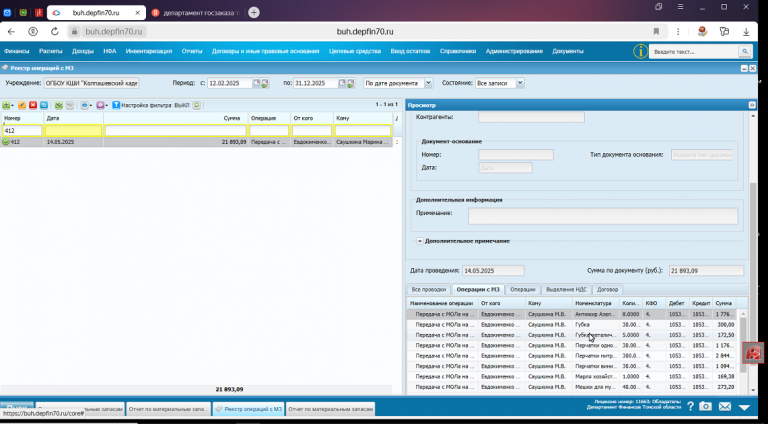Open a new browser tab

(x=254, y=13)
